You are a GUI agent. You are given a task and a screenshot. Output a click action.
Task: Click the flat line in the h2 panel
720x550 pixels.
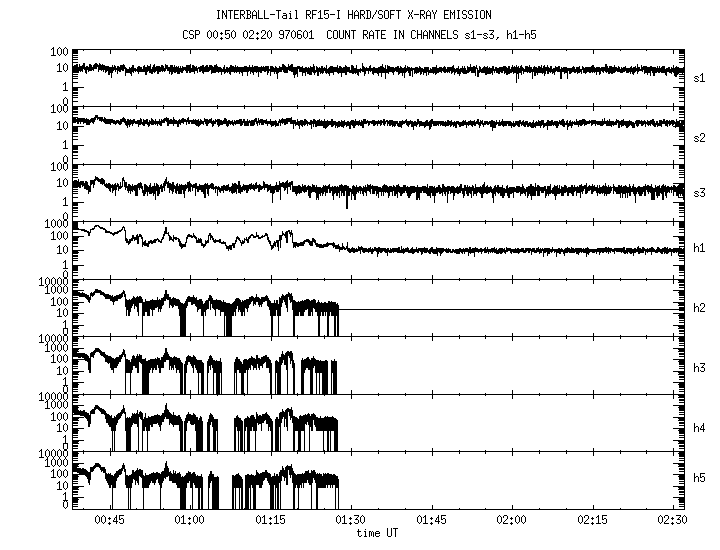510,309
